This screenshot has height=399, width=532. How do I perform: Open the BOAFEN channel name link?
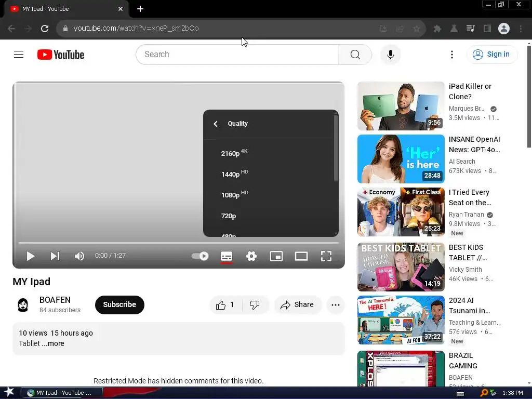tap(55, 300)
